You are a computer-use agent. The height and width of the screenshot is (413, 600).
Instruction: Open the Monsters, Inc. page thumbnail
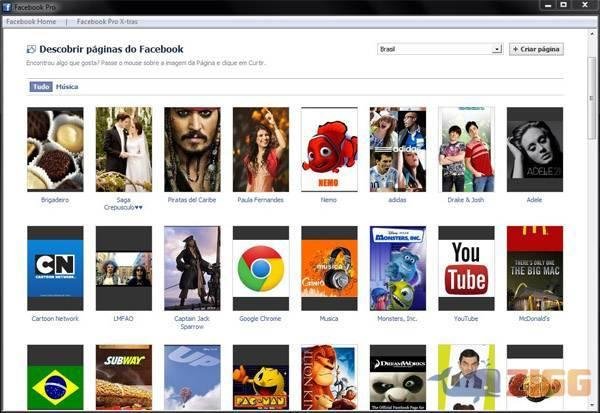coord(397,267)
